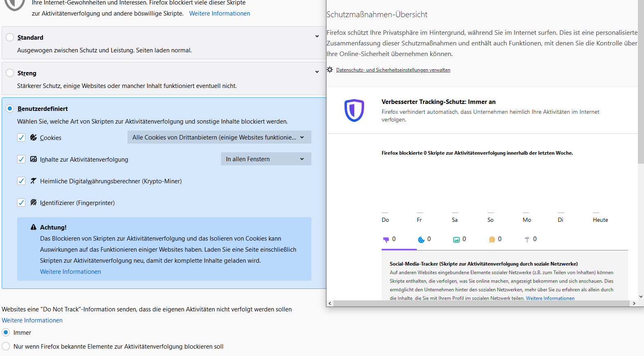Click 'Verbesserter Tracking-Schutz: Immer an' heading

(x=438, y=102)
